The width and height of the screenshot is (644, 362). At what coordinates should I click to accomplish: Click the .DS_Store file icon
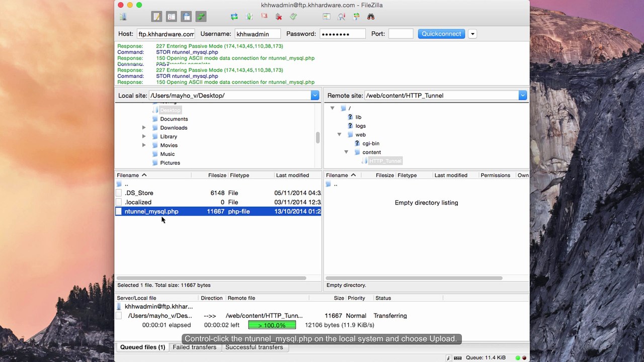point(119,193)
